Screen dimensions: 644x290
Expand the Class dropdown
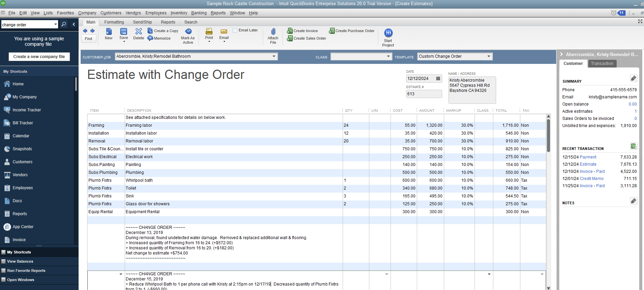[388, 56]
